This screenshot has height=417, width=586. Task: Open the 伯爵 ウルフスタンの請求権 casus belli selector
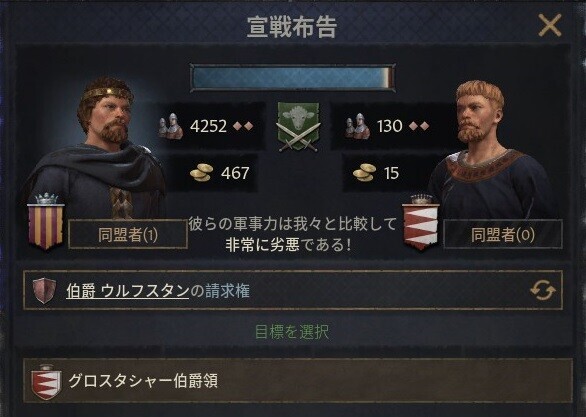pyautogui.click(x=293, y=290)
